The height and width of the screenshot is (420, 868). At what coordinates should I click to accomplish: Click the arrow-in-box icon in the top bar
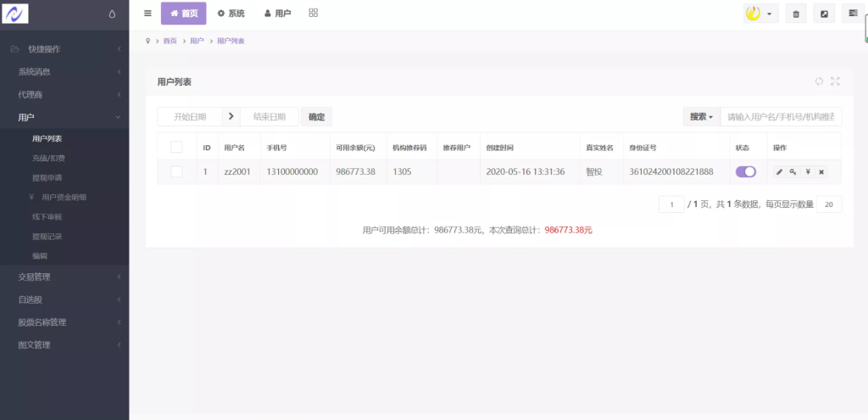click(x=824, y=14)
